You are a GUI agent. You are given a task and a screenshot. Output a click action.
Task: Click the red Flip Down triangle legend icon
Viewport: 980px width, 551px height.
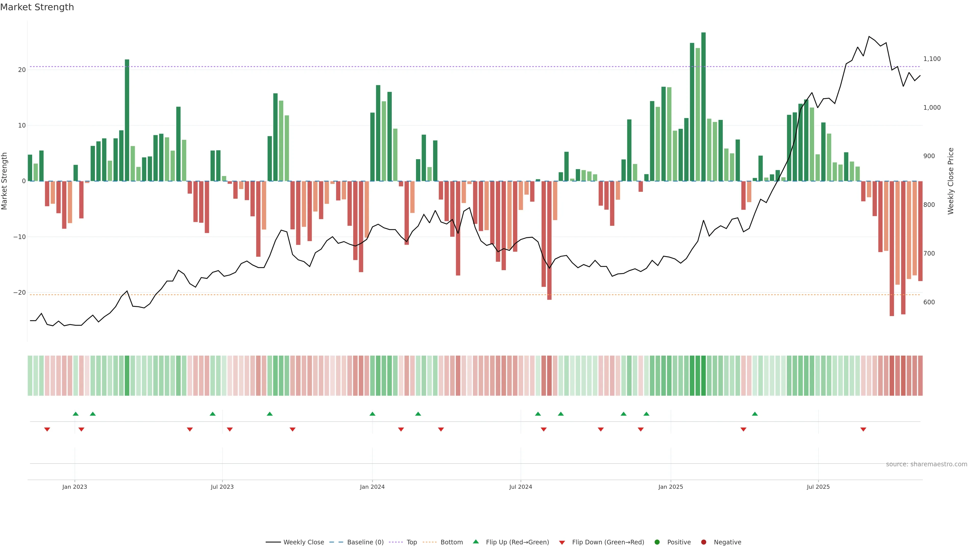tap(562, 543)
